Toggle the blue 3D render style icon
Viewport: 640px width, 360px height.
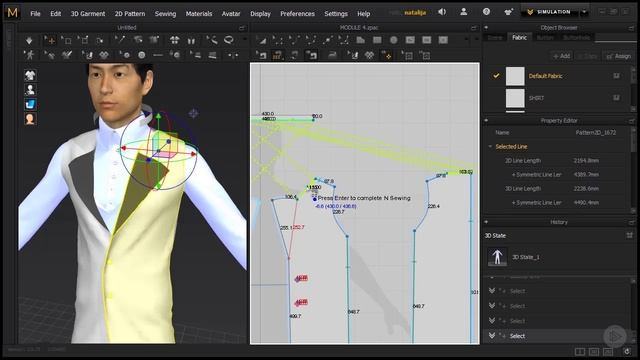click(x=30, y=104)
